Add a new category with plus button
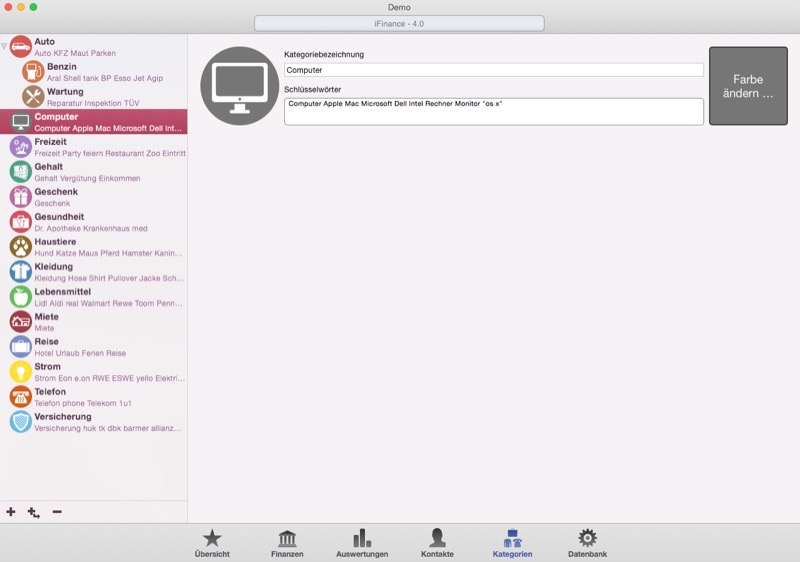Viewport: 800px width, 562px height. click(x=11, y=512)
